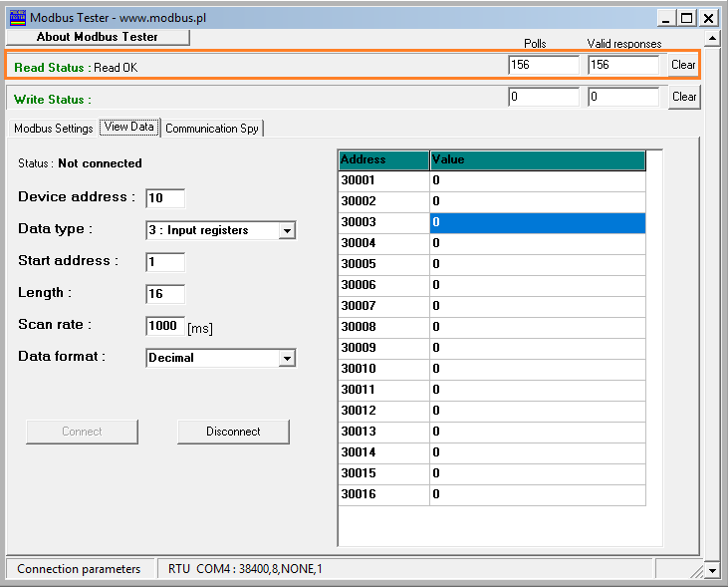Click the Write Status Valid responses field
Image resolution: width=728 pixels, height=587 pixels.
(623, 97)
